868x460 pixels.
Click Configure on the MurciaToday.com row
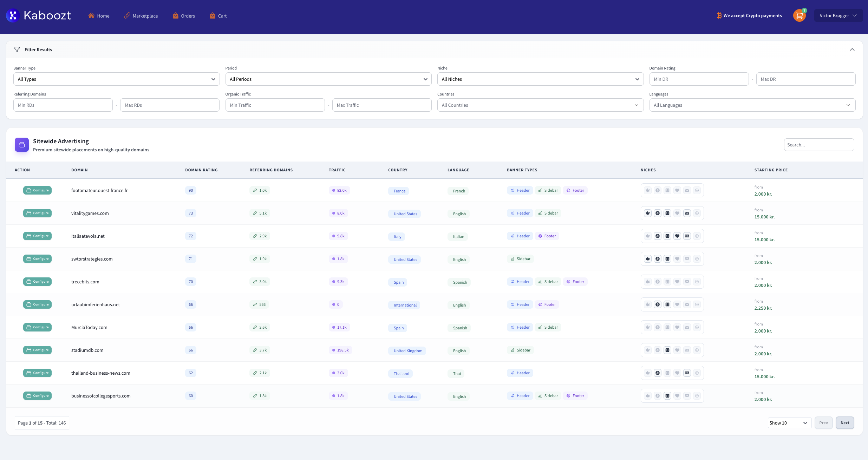pyautogui.click(x=37, y=327)
